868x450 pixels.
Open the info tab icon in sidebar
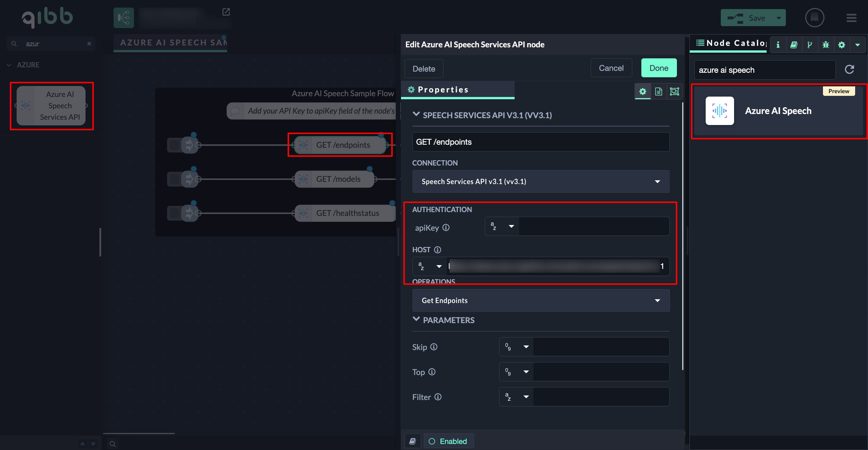[778, 45]
